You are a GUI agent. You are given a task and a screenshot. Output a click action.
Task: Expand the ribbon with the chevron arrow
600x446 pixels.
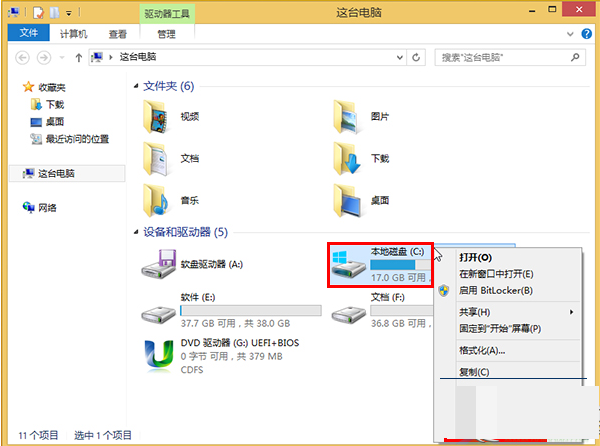pos(571,33)
